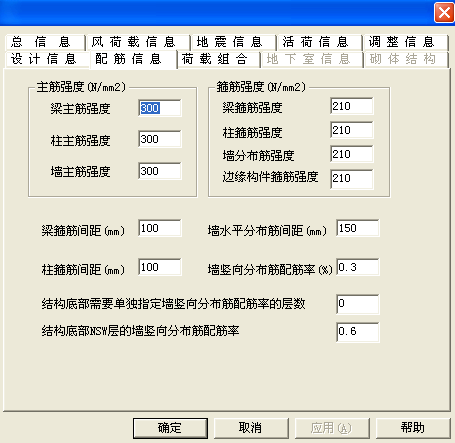
Task: Open the 调整信息 tab
Action: pos(406,42)
